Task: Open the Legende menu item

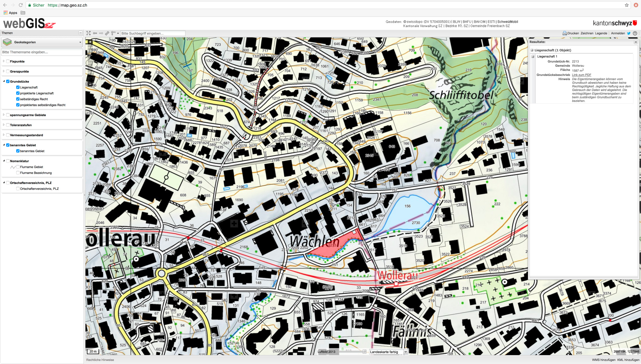Action: (601, 33)
